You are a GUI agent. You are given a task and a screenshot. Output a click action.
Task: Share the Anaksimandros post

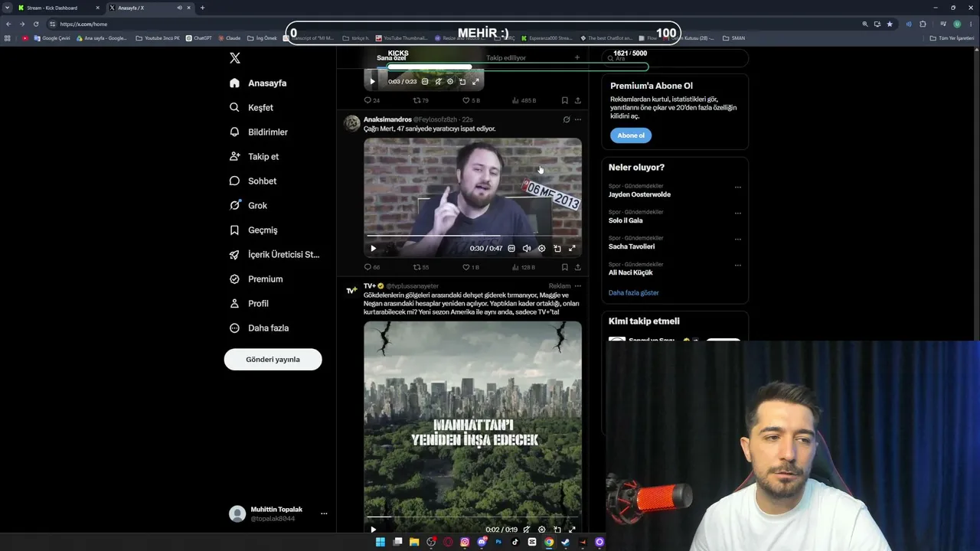[x=577, y=267]
